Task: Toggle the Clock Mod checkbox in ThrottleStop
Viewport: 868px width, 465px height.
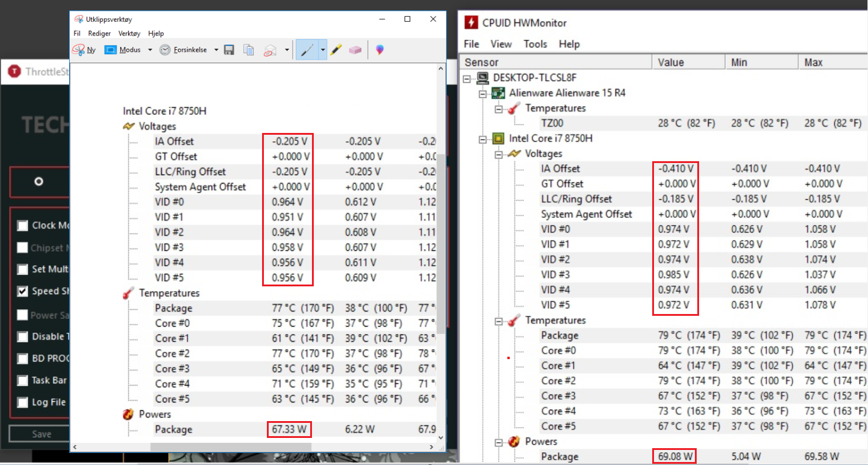Action: pos(23,226)
